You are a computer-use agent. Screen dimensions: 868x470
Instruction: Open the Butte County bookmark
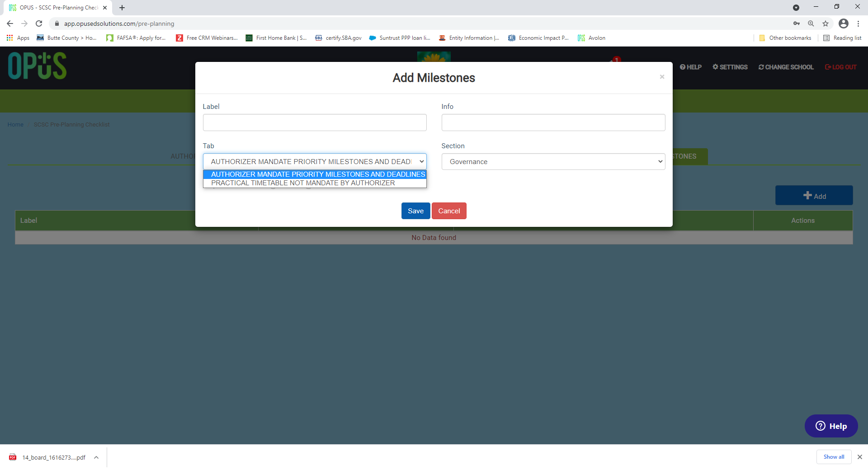point(67,38)
